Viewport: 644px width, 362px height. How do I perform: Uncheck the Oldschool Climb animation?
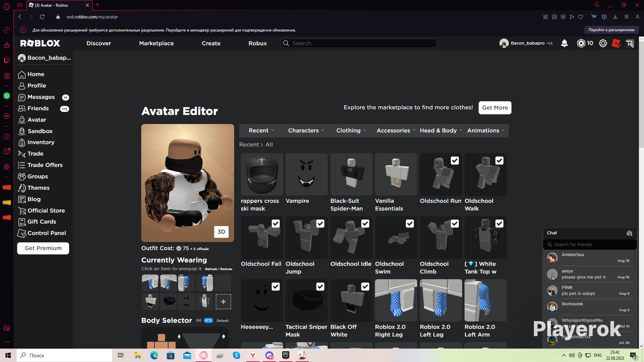tap(455, 224)
